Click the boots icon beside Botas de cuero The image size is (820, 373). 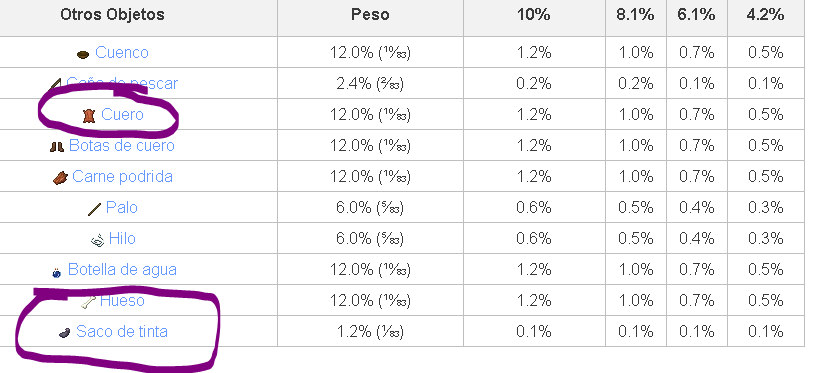coord(56,146)
